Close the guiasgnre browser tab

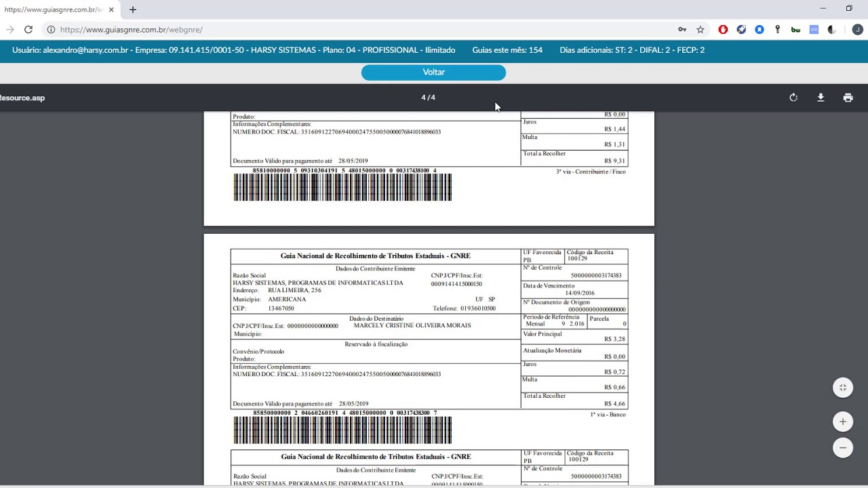click(111, 9)
